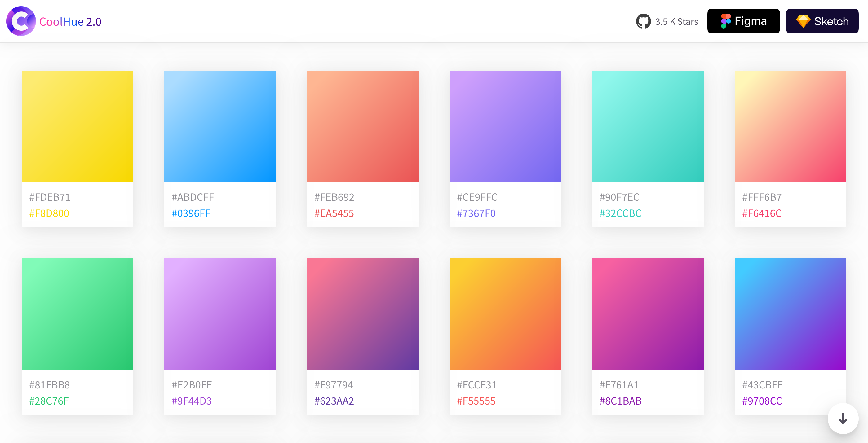Copy the hex code #F6416C
This screenshot has width=868, height=443.
[762, 213]
